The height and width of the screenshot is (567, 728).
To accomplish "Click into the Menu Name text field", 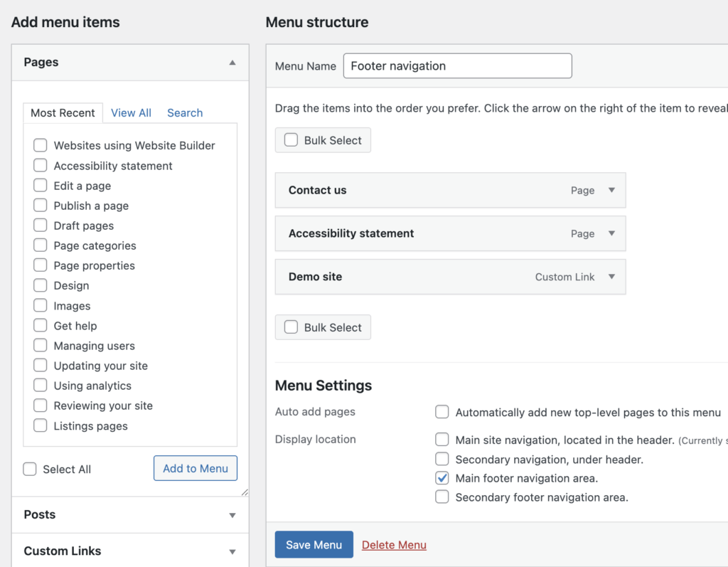I will coord(457,66).
